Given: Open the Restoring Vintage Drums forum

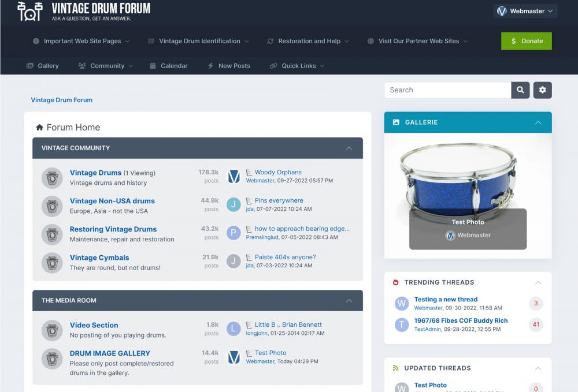Looking at the screenshot, I should 113,229.
